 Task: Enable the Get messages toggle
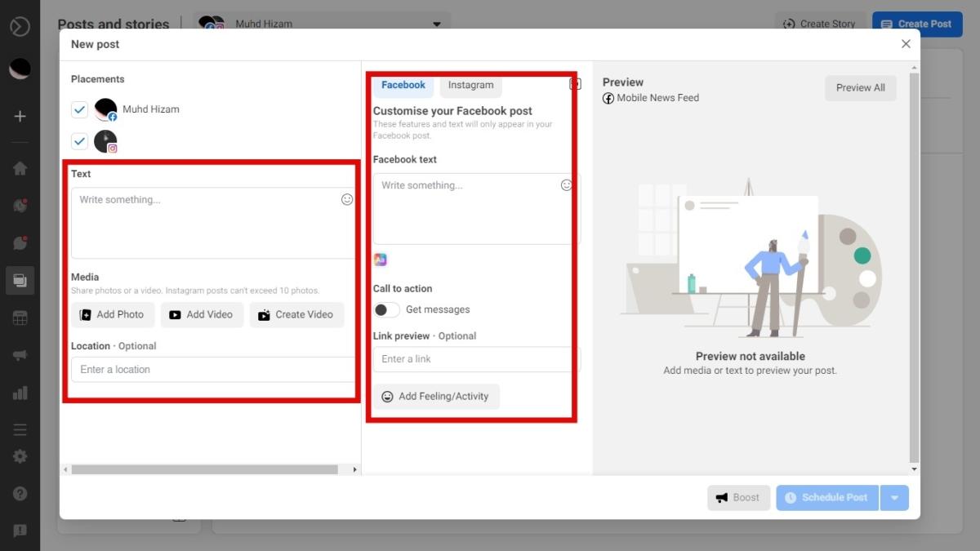click(x=387, y=310)
